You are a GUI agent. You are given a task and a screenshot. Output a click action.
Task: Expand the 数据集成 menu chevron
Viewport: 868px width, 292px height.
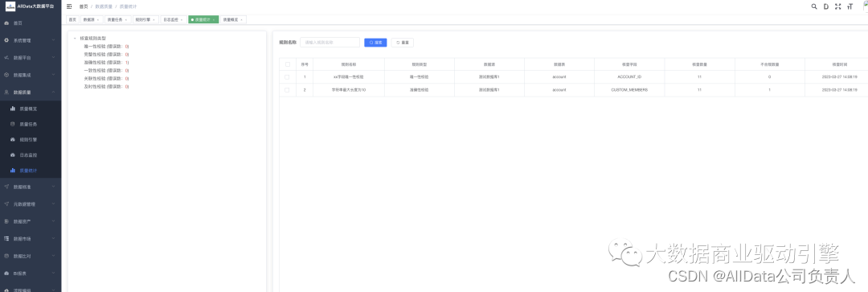54,75
